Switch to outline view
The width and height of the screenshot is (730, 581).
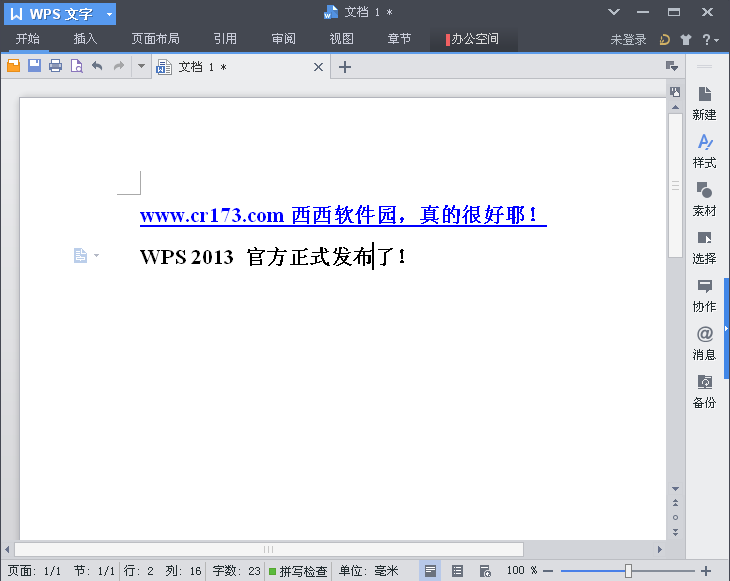coord(457,571)
